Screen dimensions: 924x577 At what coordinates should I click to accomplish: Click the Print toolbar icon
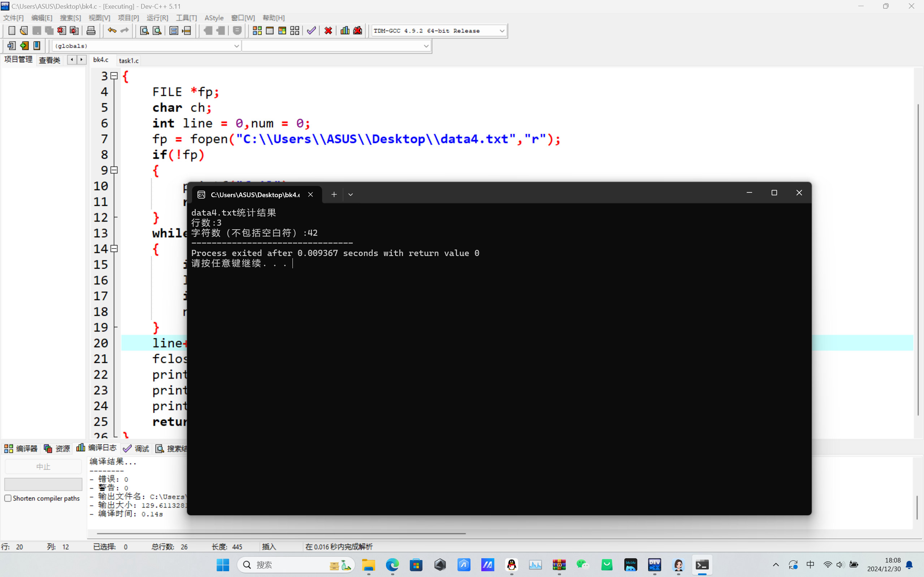coord(91,31)
